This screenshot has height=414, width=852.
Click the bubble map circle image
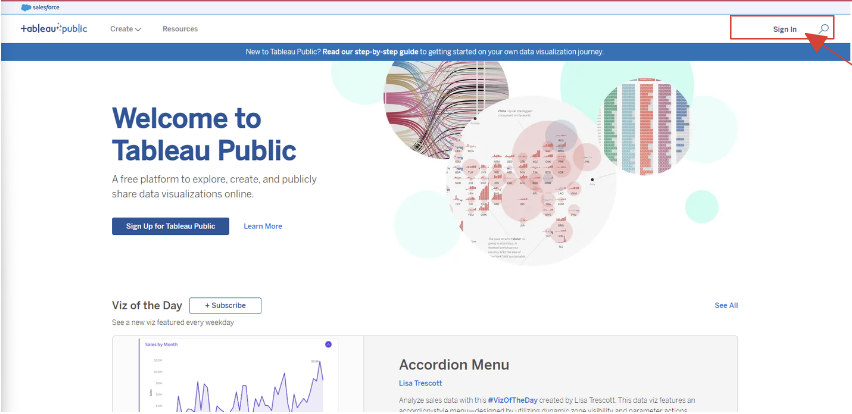(x=531, y=182)
